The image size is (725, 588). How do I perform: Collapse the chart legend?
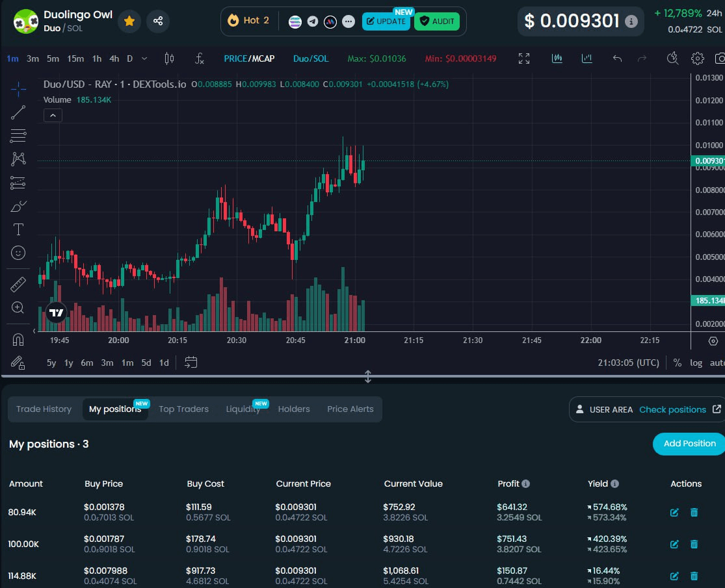pyautogui.click(x=53, y=116)
